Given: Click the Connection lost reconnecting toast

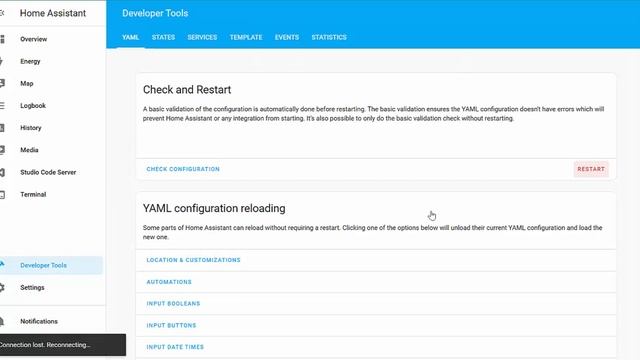Looking at the screenshot, I should pos(63,345).
